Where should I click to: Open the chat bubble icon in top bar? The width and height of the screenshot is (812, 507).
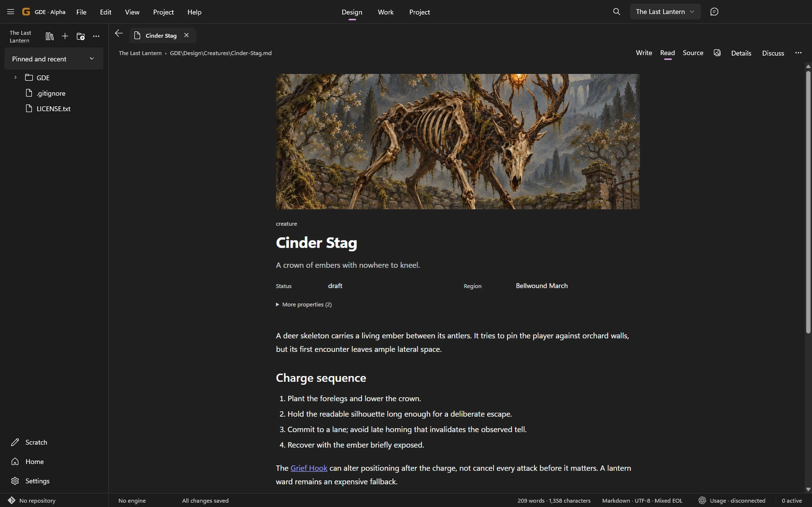tap(714, 12)
